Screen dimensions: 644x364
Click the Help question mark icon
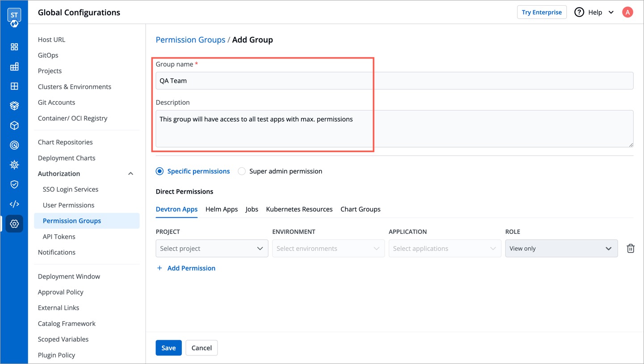(x=579, y=13)
